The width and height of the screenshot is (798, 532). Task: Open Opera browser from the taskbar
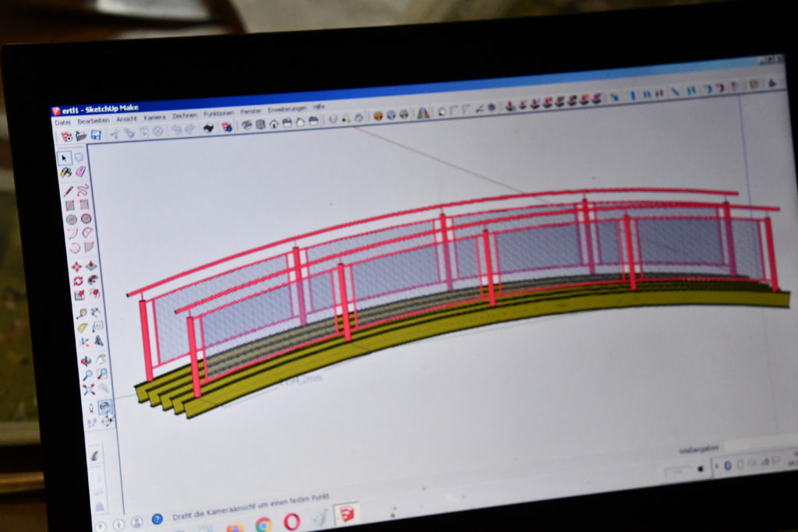click(291, 523)
